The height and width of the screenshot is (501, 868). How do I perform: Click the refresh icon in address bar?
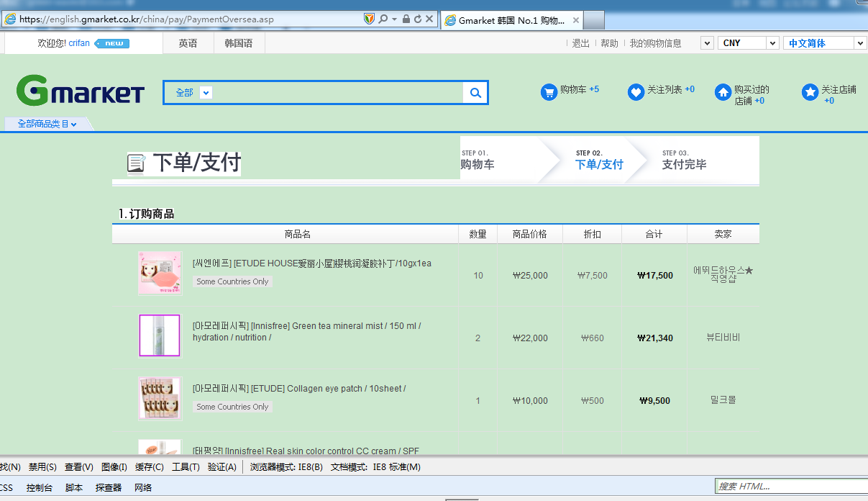tap(418, 19)
